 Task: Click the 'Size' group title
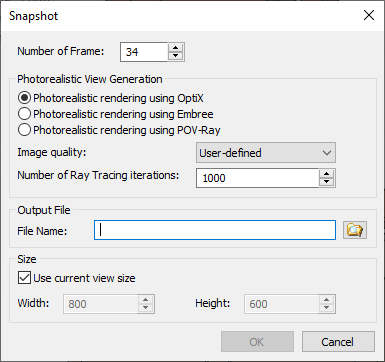pos(27,259)
